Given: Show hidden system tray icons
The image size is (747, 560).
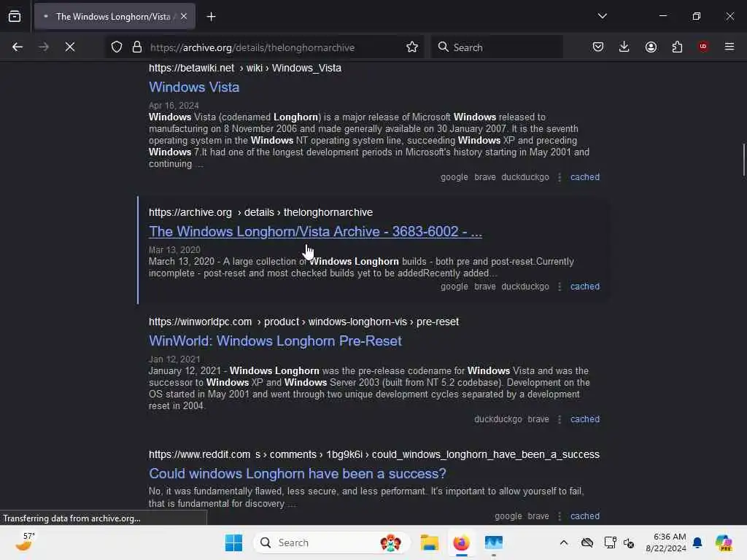Looking at the screenshot, I should (x=564, y=542).
